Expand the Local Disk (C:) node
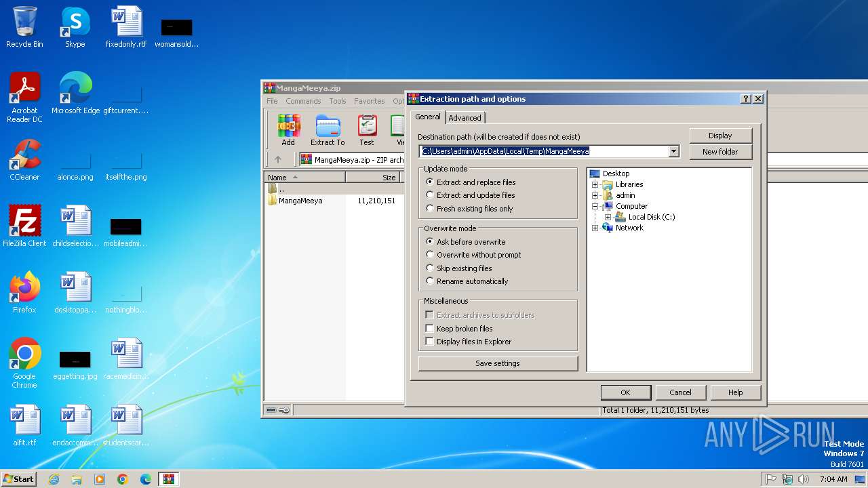Viewport: 868px width, 488px height. click(x=608, y=217)
